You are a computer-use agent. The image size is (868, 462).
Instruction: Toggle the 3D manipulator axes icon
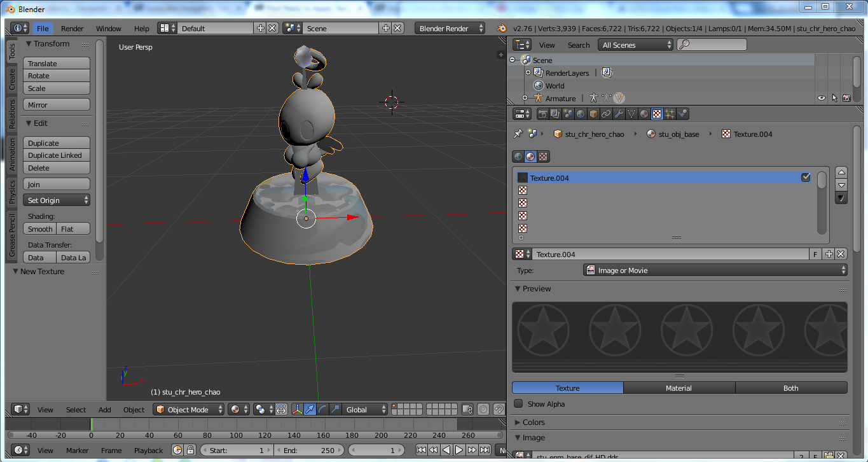point(297,409)
